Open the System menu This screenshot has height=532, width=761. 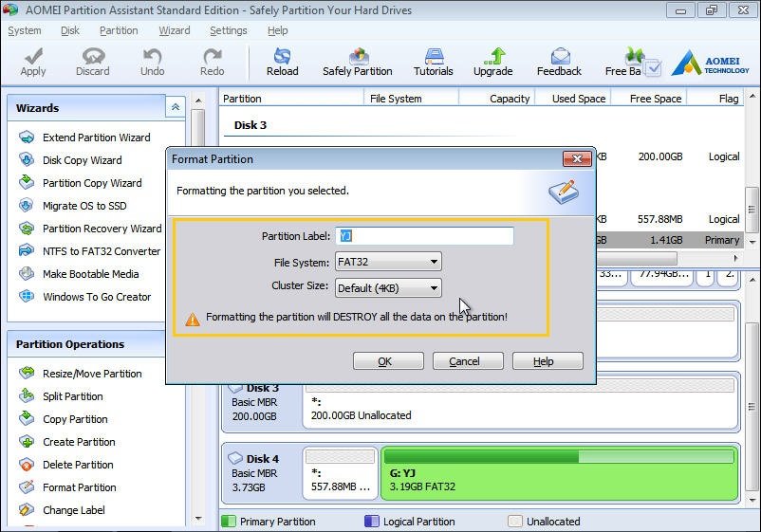25,30
